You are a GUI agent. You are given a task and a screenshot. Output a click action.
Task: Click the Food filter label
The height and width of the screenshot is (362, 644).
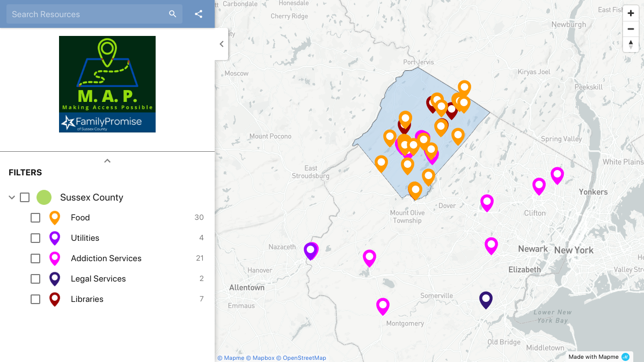pyautogui.click(x=80, y=218)
